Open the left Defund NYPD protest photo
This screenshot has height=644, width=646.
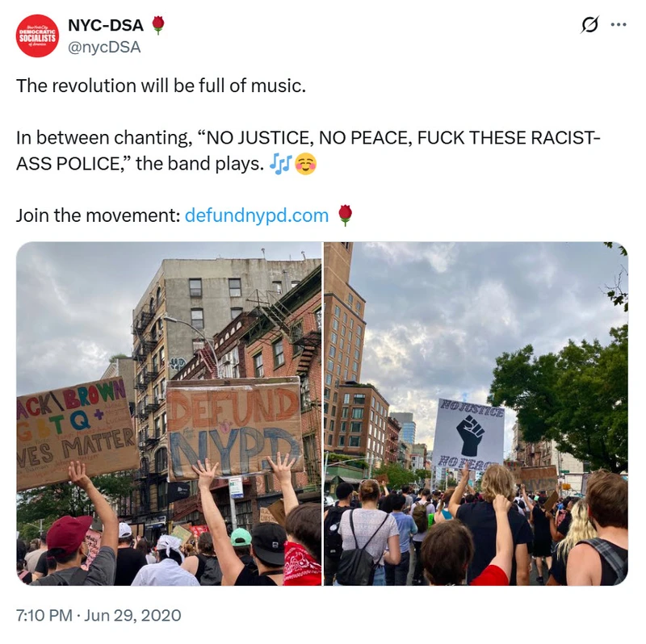169,413
